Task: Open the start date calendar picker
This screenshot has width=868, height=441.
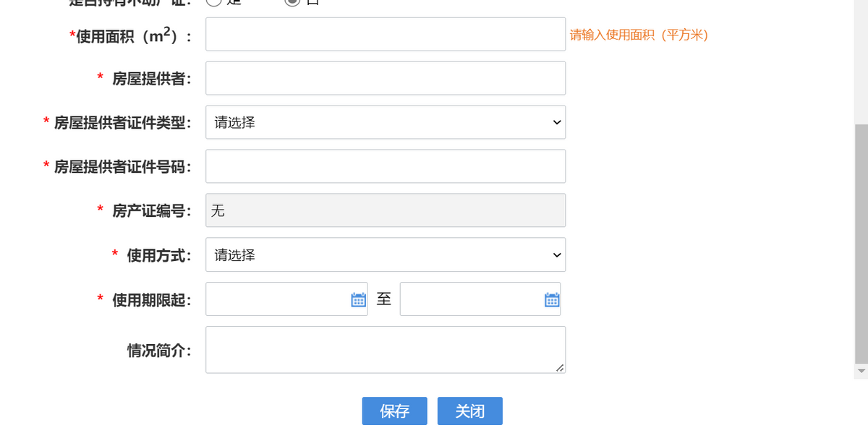Action: pos(357,299)
